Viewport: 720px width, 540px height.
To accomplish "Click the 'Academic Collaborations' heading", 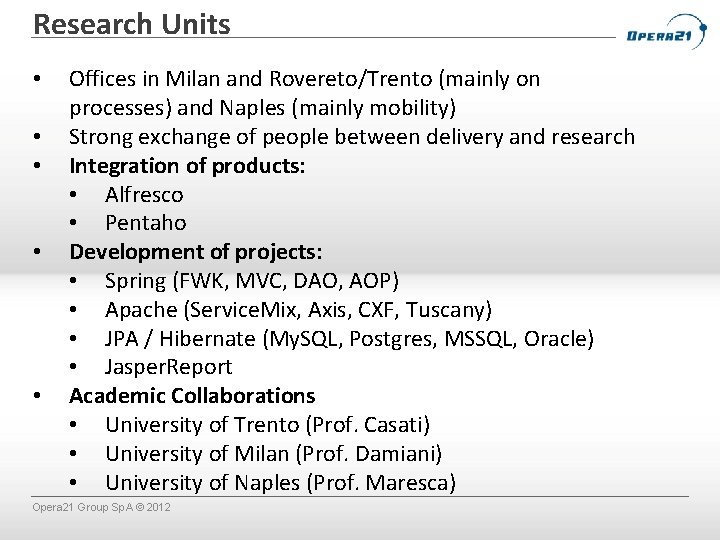I will pyautogui.click(x=192, y=396).
